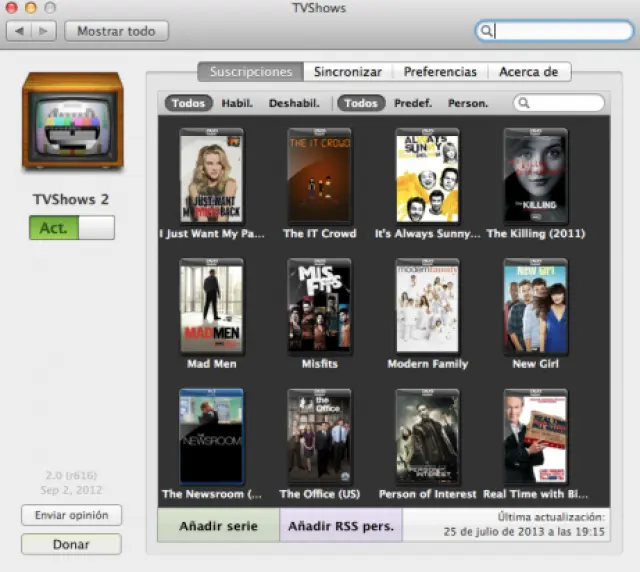Filter shows by Deshabil. status
The width and height of the screenshot is (640, 572).
click(294, 103)
